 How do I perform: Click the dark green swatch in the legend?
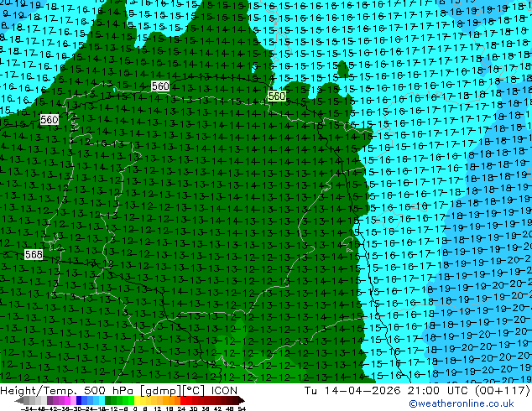pos(107,400)
